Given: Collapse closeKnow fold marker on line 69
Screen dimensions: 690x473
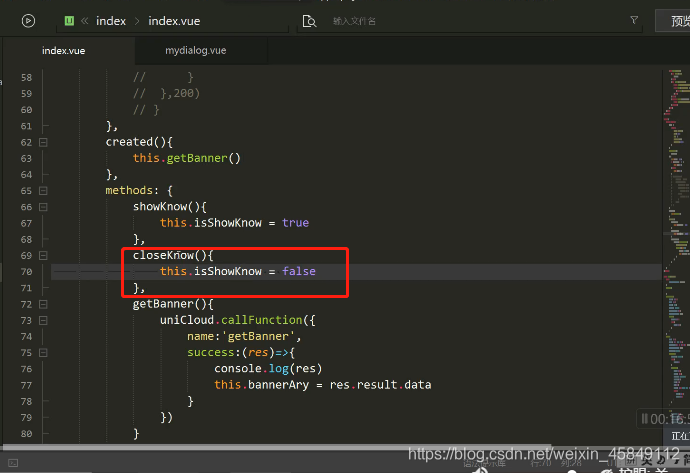Looking at the screenshot, I should point(43,255).
